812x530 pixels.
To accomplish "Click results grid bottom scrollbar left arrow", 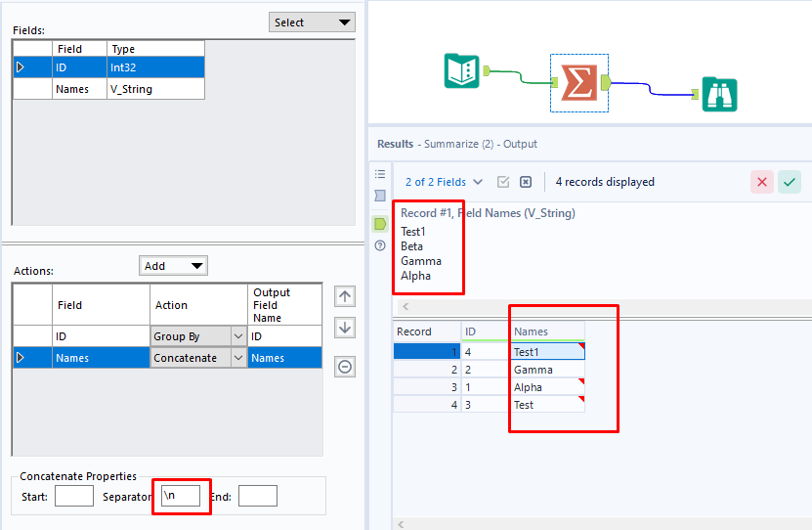I will pyautogui.click(x=401, y=524).
